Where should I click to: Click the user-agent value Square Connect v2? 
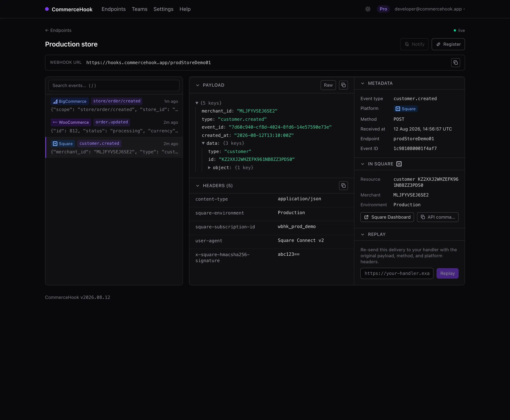[x=301, y=241]
